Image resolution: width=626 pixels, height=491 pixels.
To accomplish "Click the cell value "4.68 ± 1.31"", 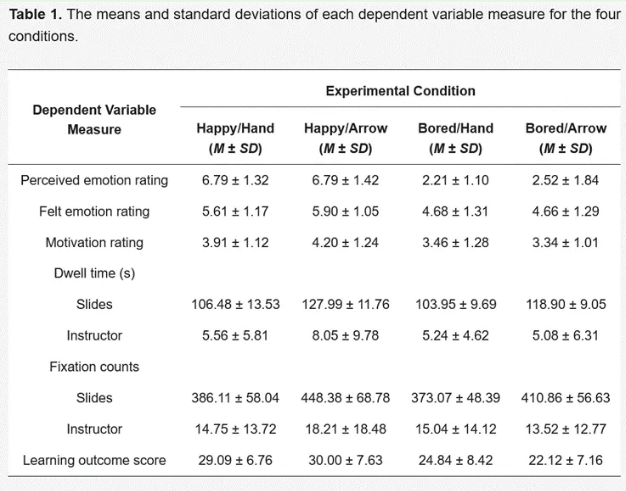I will (x=455, y=212).
